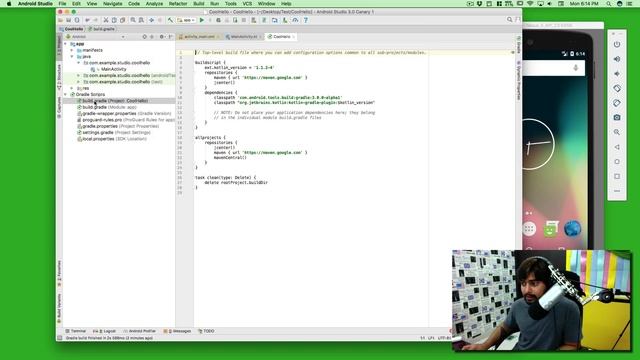Open the Terminal tool window
Image resolution: width=640 pixels, height=360 pixels.
[x=76, y=331]
